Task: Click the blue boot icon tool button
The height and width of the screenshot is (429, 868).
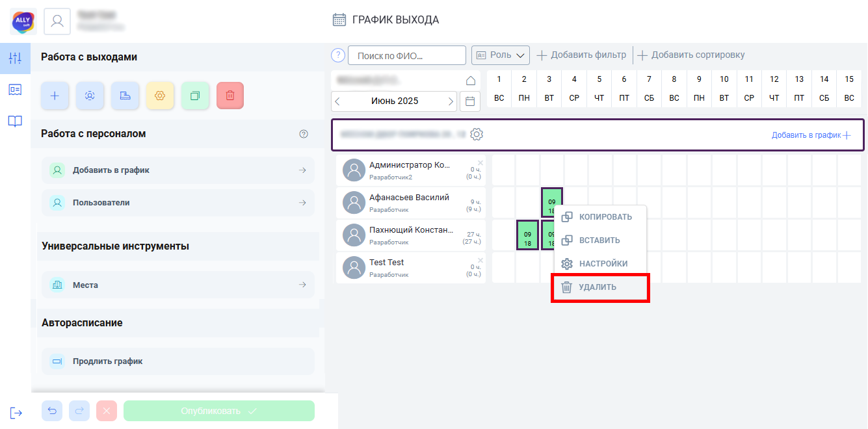Action: coord(125,96)
